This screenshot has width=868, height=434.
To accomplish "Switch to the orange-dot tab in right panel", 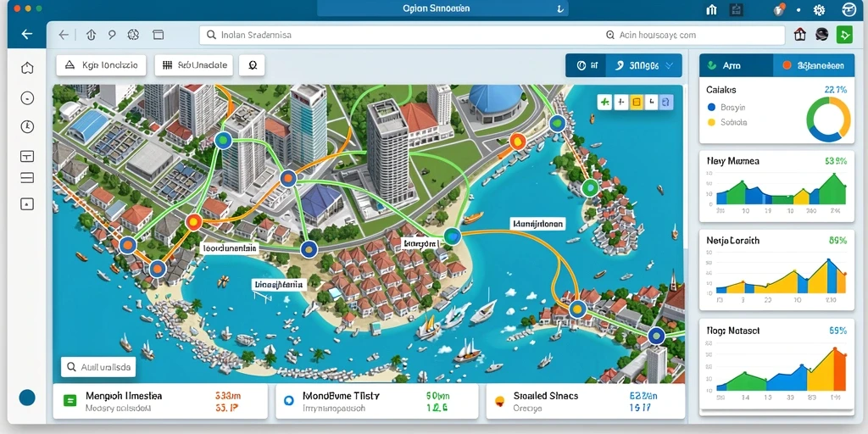I will point(811,65).
